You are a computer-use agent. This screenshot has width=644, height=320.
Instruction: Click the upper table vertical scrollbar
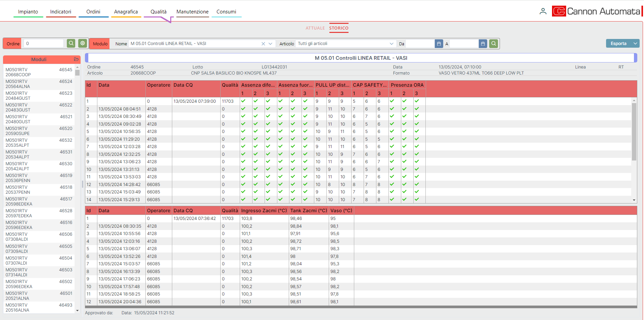click(634, 134)
